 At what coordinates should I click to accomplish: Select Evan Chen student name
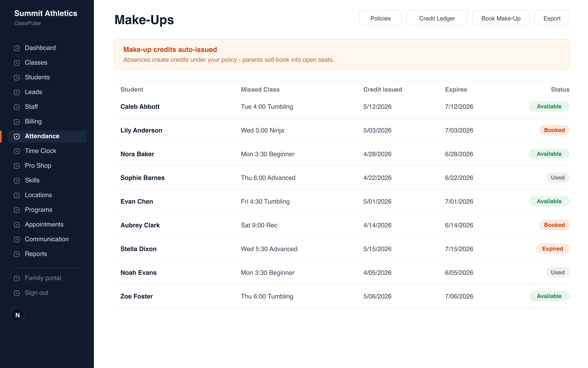click(137, 202)
